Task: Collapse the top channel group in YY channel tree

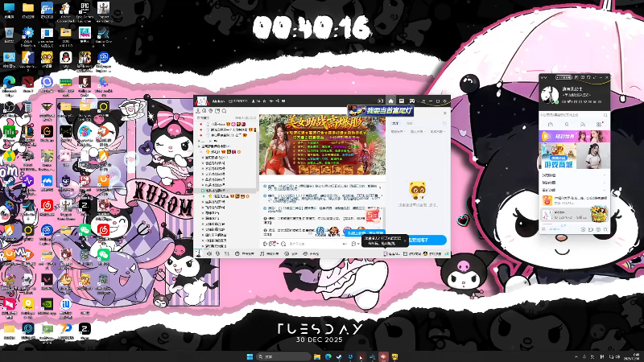Action: [x=200, y=146]
